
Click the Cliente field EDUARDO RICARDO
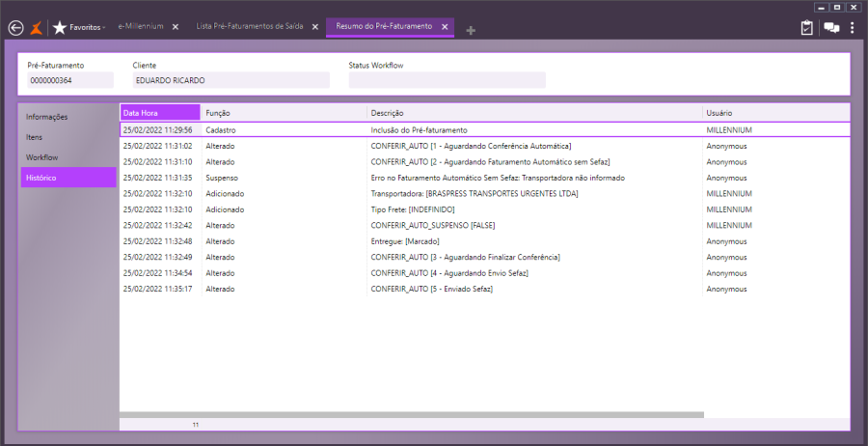(x=231, y=80)
